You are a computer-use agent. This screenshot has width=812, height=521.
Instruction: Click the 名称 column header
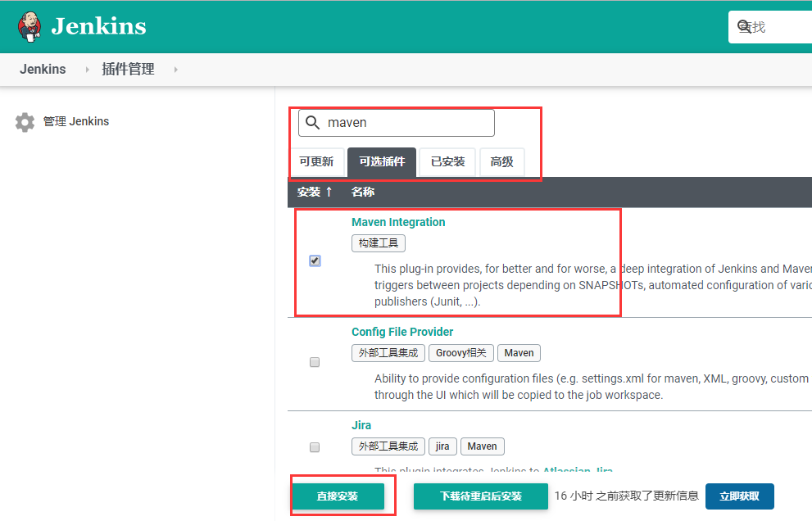coord(362,193)
